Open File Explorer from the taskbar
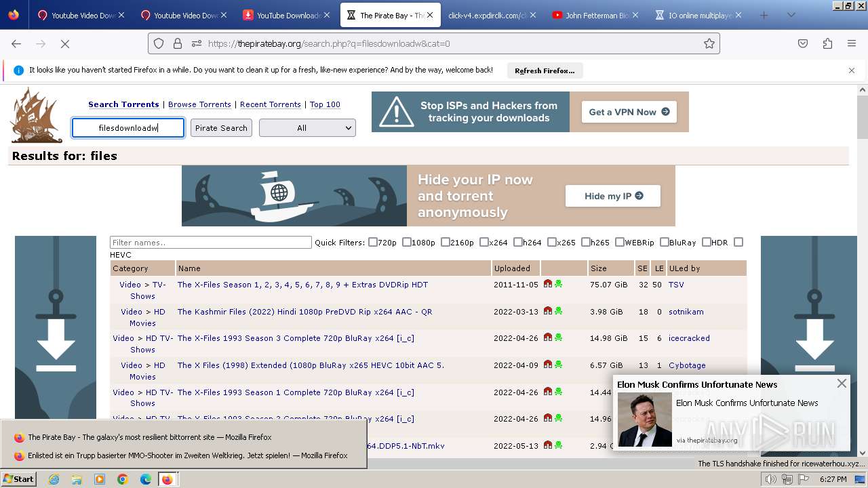Image resolution: width=868 pixels, height=488 pixels. (x=77, y=479)
